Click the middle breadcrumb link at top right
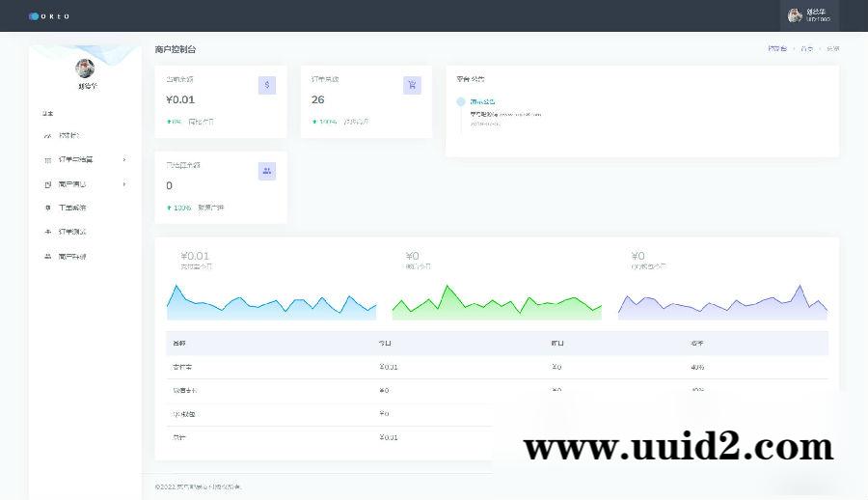This screenshot has width=868, height=500. (806, 48)
